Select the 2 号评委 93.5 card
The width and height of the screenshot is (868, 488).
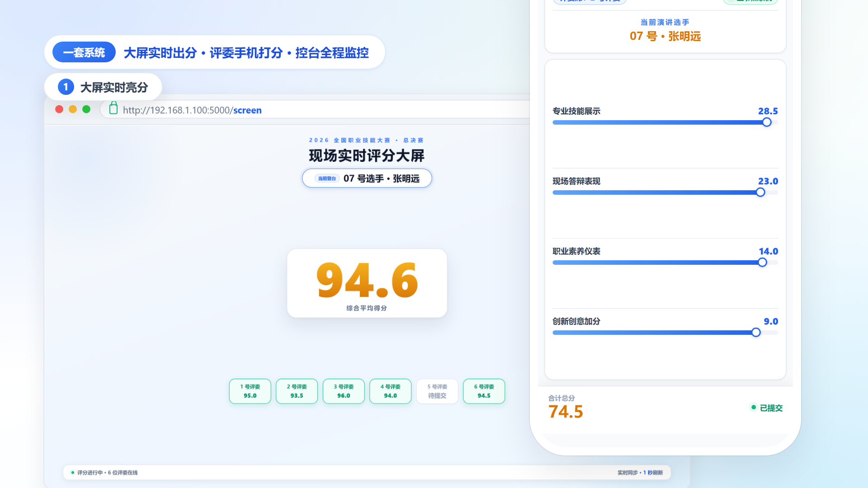297,391
